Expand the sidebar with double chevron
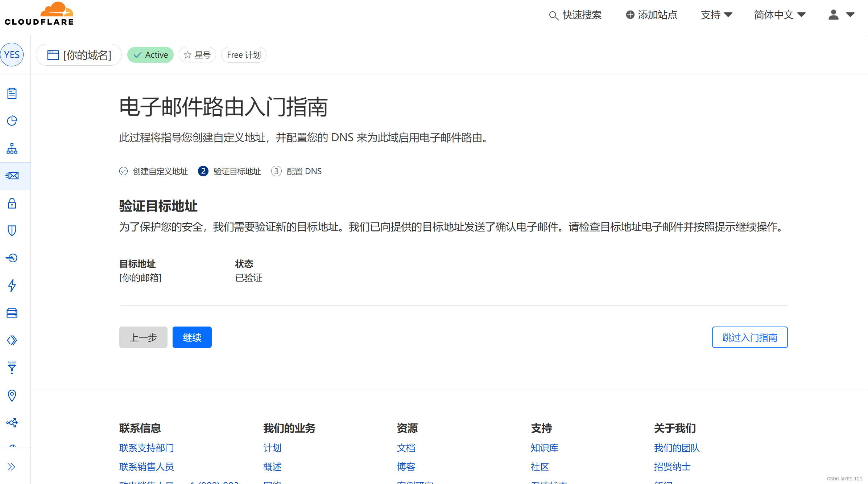 pos(12,467)
